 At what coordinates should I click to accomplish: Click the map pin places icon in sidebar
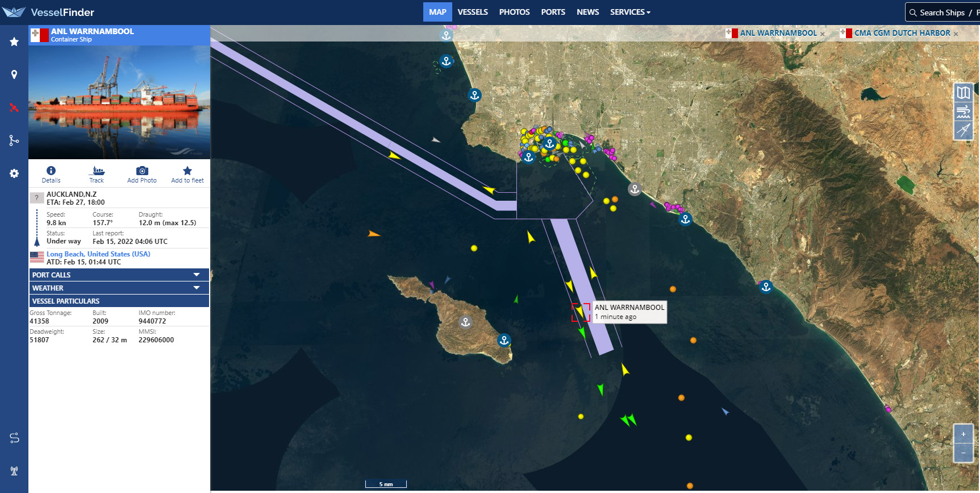[x=14, y=74]
